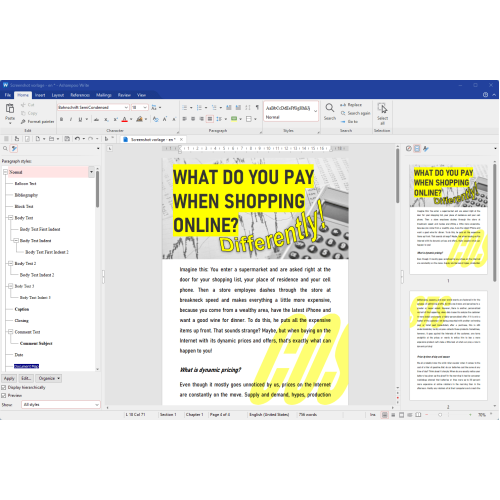Open the font name dropdown
Viewport: 500px width, 500px height.
tap(126, 107)
